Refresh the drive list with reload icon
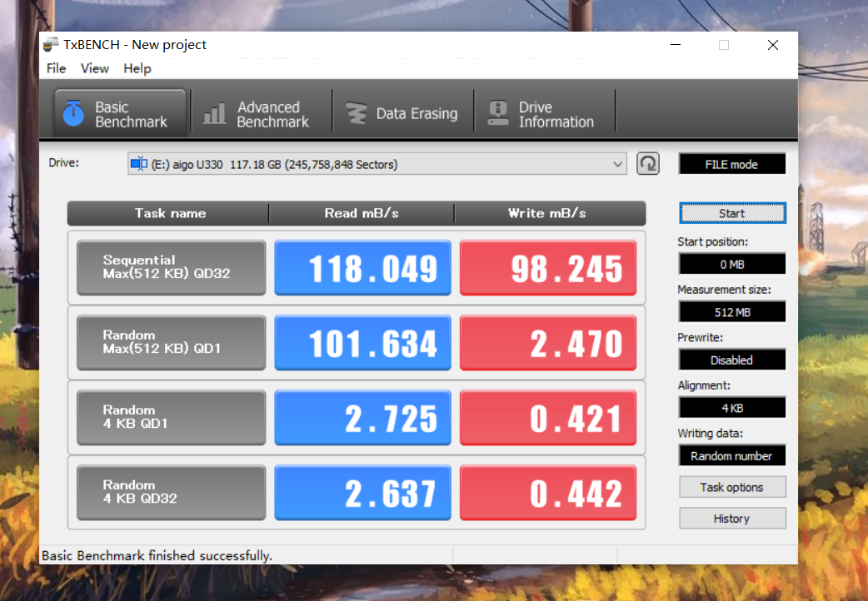 pos(648,164)
